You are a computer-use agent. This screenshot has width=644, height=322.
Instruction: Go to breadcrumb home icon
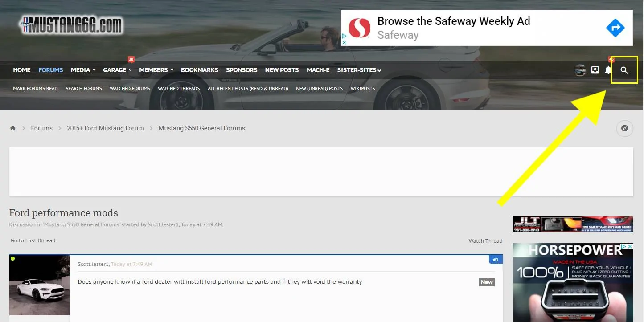[x=13, y=128]
